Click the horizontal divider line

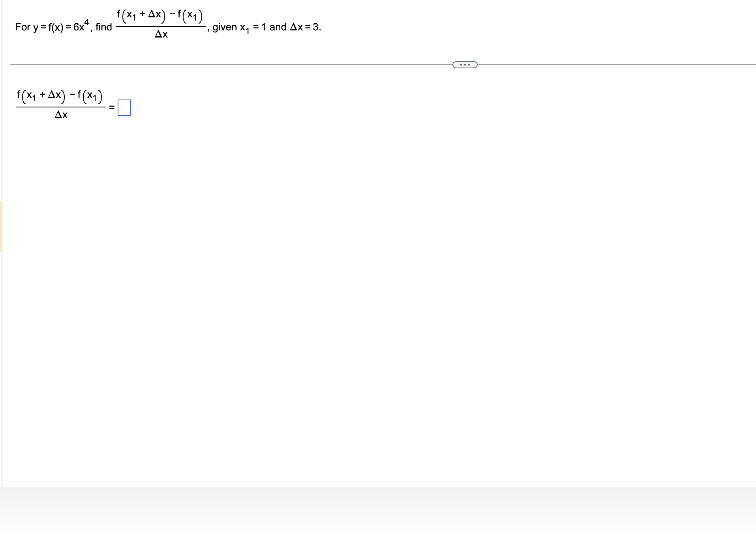click(x=237, y=64)
